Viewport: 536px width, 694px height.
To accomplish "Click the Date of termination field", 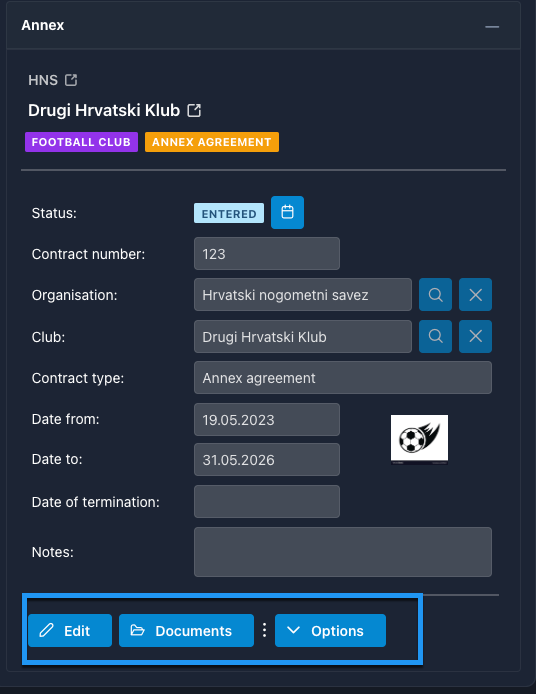I will click(267, 501).
